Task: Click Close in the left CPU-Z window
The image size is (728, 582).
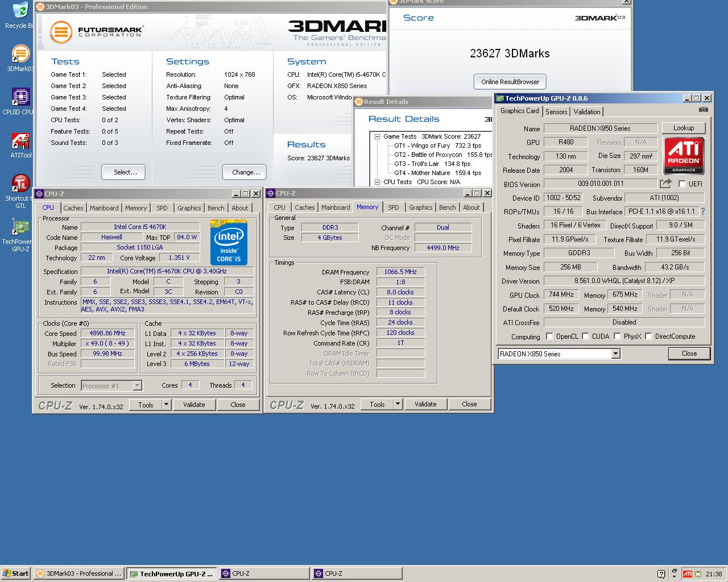Action: point(238,405)
